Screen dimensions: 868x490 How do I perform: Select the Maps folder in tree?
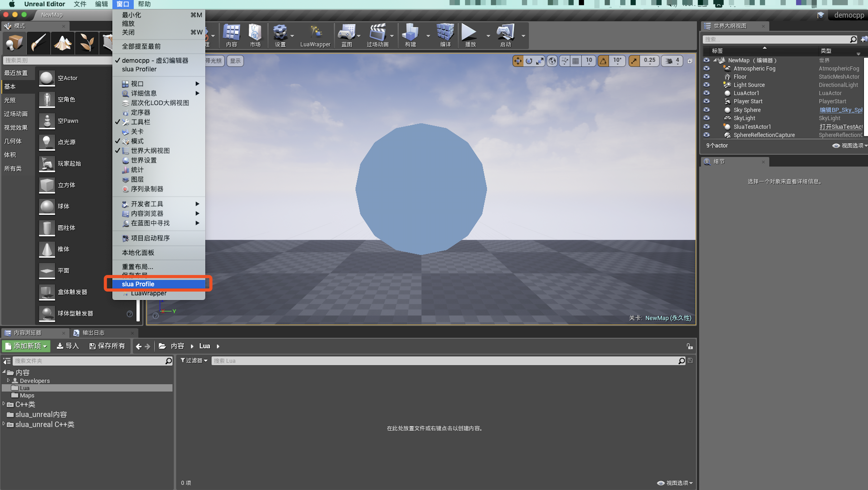click(27, 395)
